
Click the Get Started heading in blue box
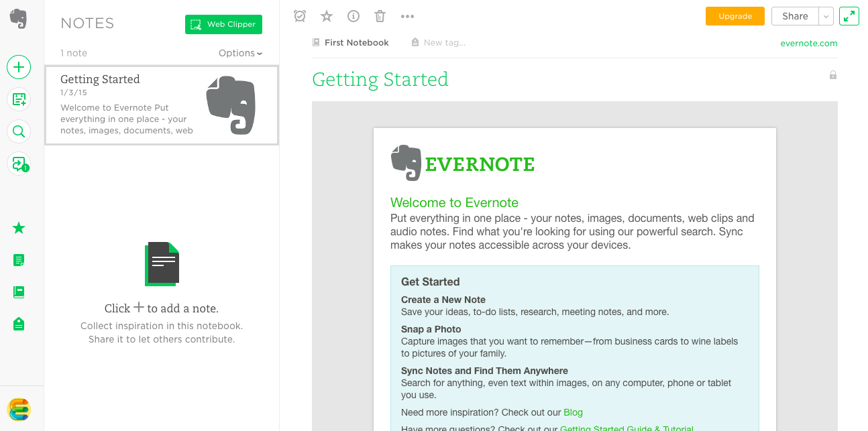pos(430,282)
